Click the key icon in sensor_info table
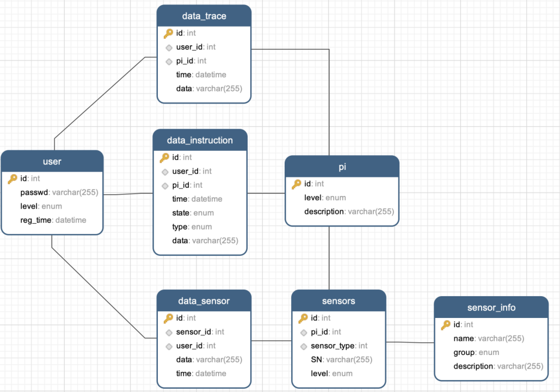Viewport: 560px width, 392px height. (445, 325)
